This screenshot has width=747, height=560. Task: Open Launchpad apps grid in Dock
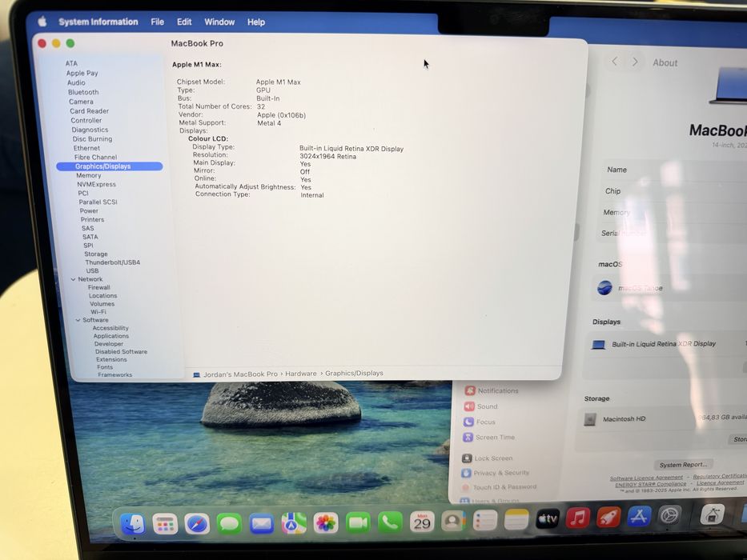coord(165,524)
